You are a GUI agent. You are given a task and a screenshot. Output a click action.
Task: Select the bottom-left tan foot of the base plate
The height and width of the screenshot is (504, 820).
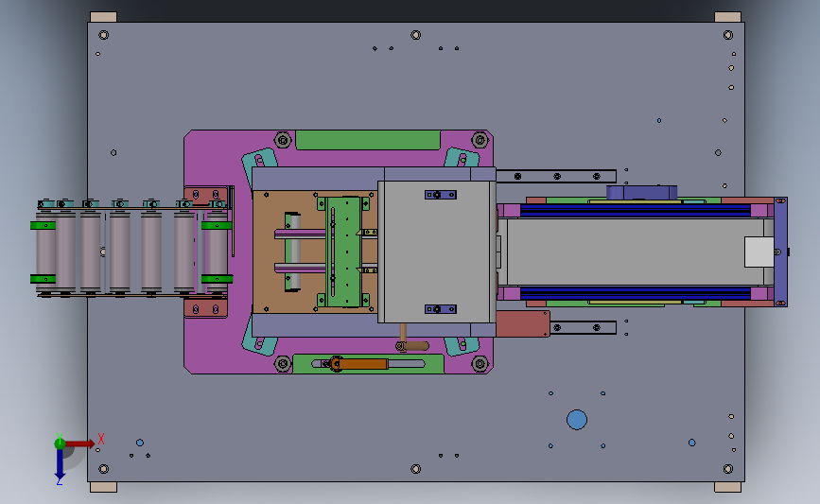103,487
